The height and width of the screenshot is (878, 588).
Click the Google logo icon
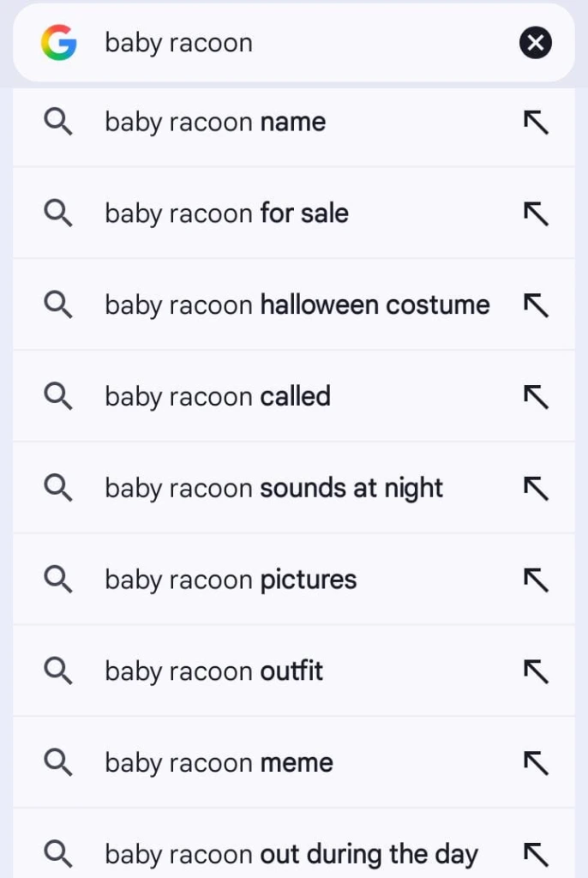click(58, 43)
